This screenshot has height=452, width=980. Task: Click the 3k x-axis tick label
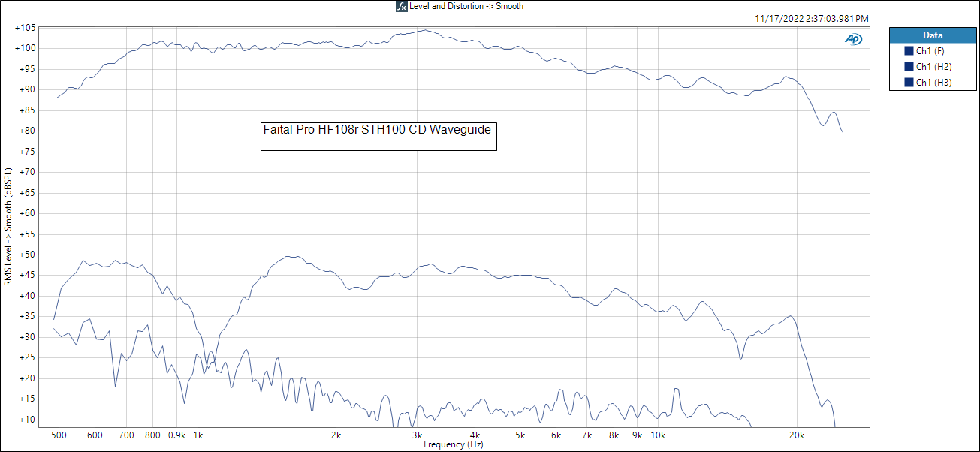[x=418, y=435]
